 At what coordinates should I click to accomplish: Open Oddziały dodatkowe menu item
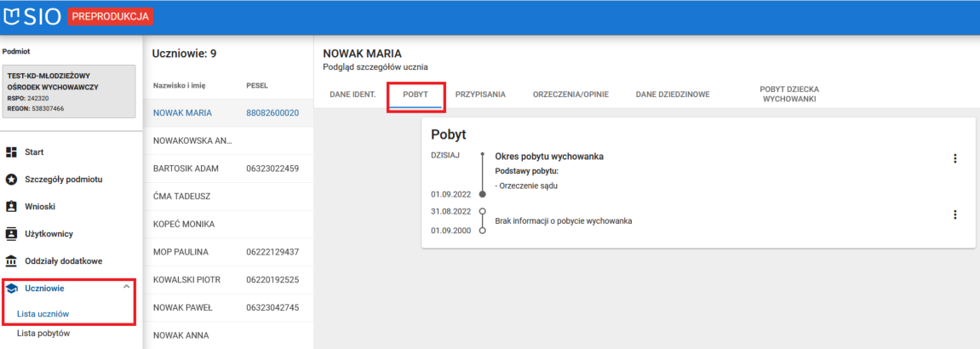tap(64, 261)
